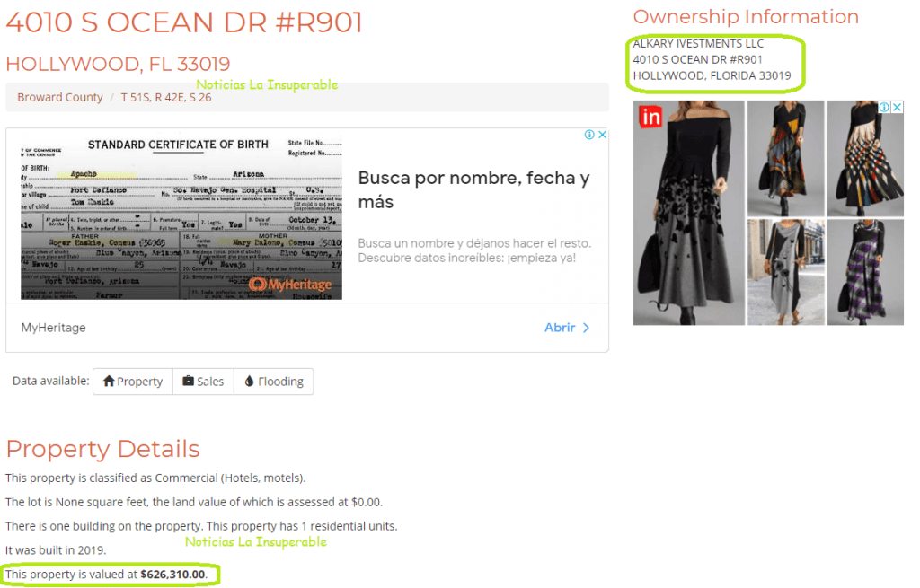Switch to the Sales data tab

click(203, 382)
